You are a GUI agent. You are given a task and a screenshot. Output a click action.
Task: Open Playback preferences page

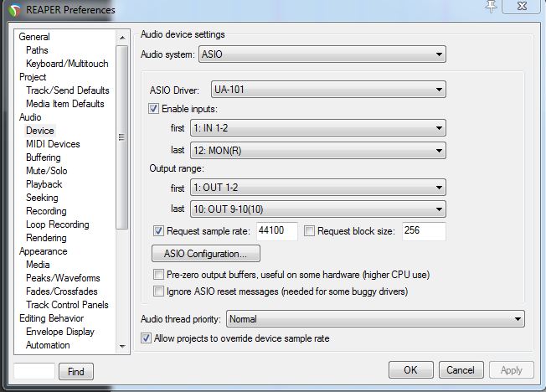click(44, 184)
